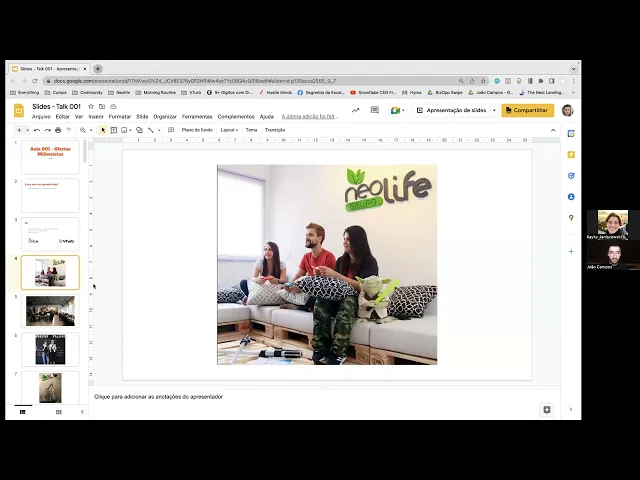The image size is (640, 480).
Task: Open the Chrome extensions puzzle icon
Action: tap(541, 81)
